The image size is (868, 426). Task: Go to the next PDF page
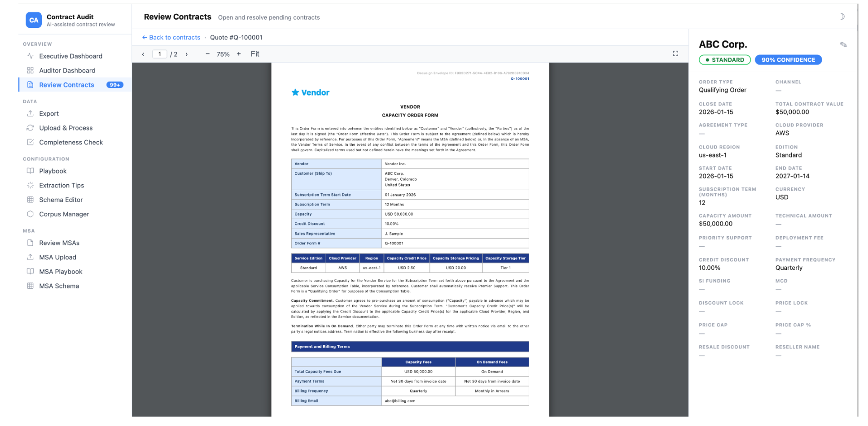(187, 54)
